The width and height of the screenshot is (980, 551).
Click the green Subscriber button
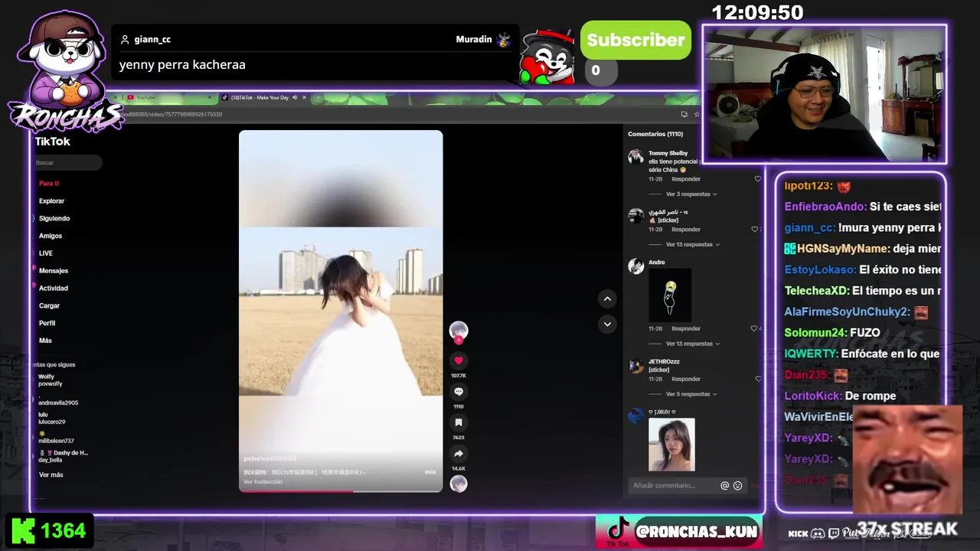[x=635, y=41]
